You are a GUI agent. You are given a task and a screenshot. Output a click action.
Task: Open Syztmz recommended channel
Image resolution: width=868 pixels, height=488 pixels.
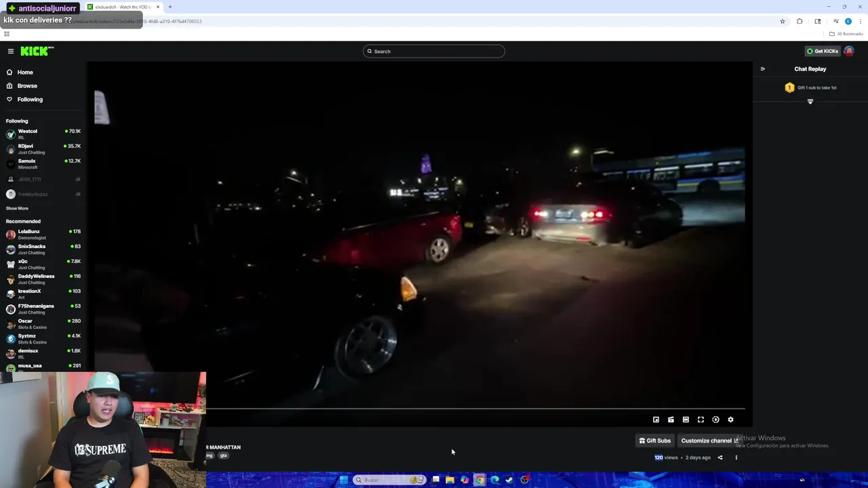click(43, 339)
